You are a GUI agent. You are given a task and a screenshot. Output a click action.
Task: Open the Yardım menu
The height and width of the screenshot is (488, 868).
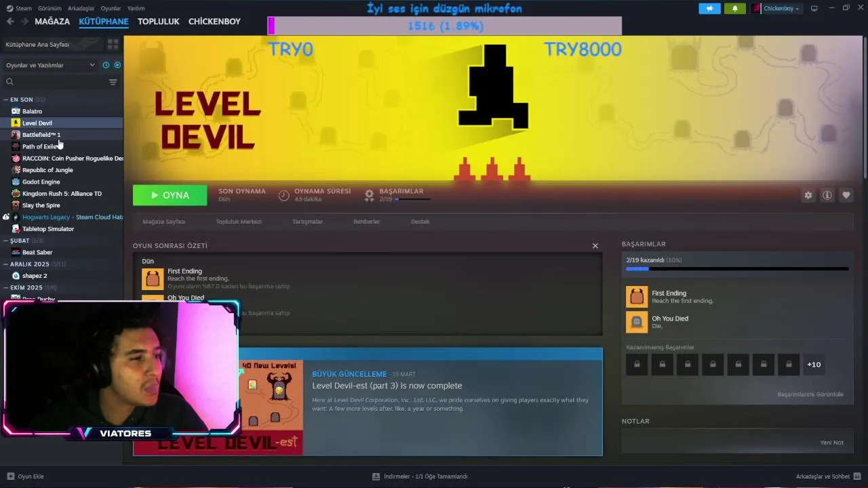click(136, 8)
